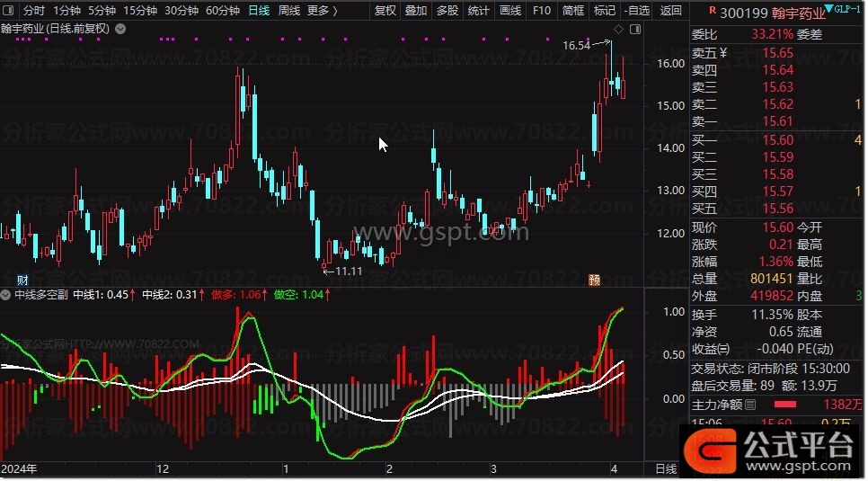Click 中线1: 0.45 indicator value

click(104, 295)
